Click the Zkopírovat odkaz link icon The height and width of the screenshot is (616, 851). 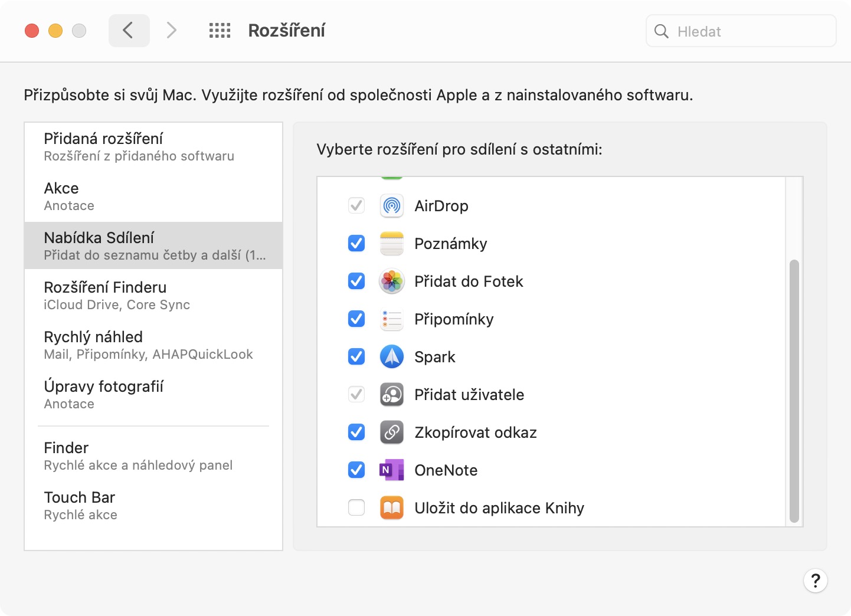(x=391, y=432)
